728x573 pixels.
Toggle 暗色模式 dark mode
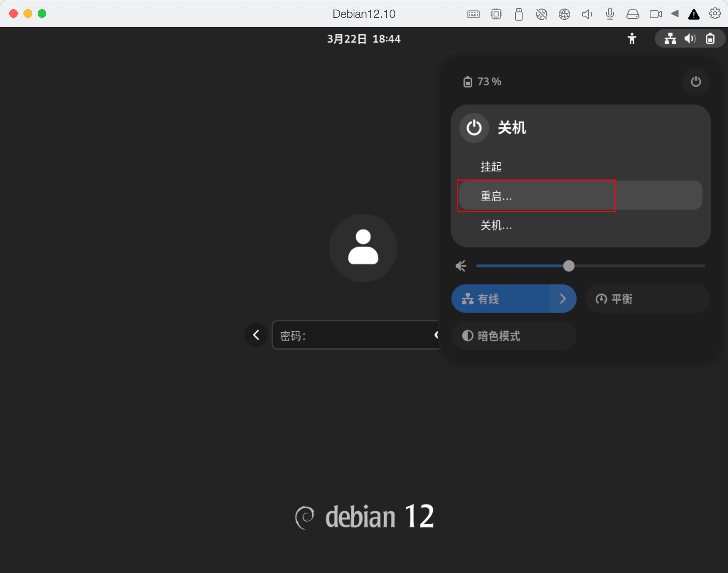click(x=513, y=336)
